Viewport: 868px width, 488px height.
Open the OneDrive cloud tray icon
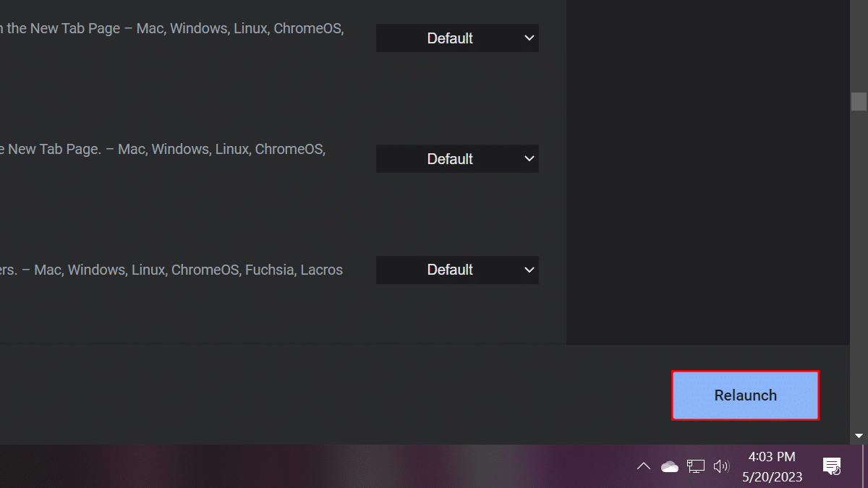(670, 466)
